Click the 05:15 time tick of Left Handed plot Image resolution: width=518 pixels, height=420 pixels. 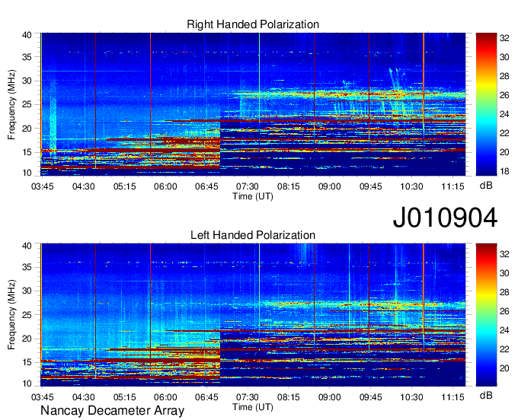pos(124,397)
